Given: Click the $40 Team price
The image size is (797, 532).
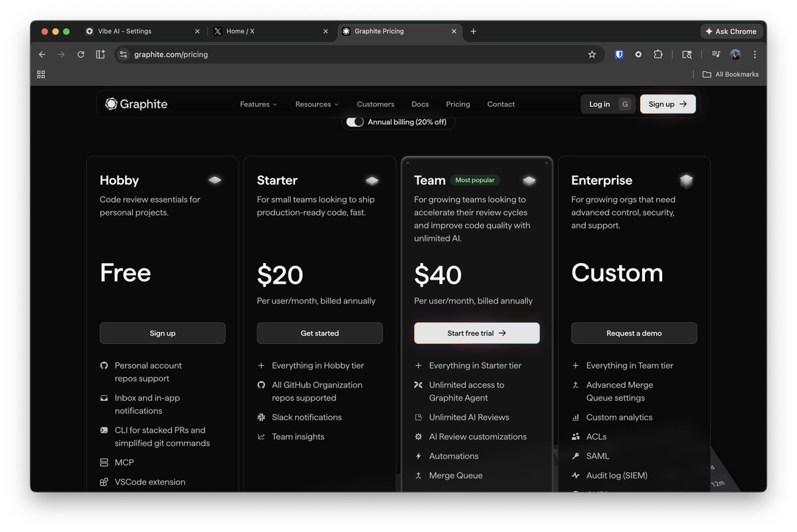Looking at the screenshot, I should pos(438,275).
